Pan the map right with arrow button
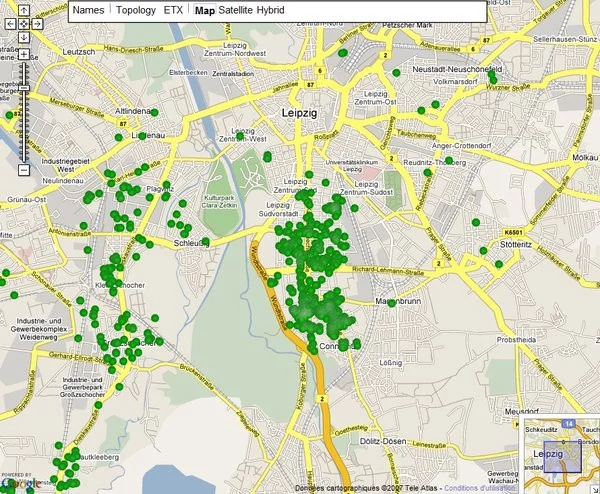The height and width of the screenshot is (494, 600). point(37,24)
